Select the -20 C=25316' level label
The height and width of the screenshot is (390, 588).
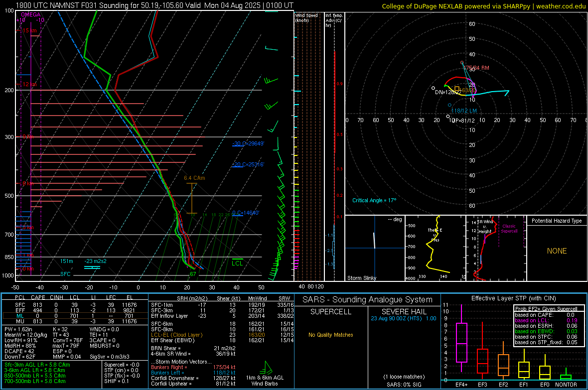248,164
